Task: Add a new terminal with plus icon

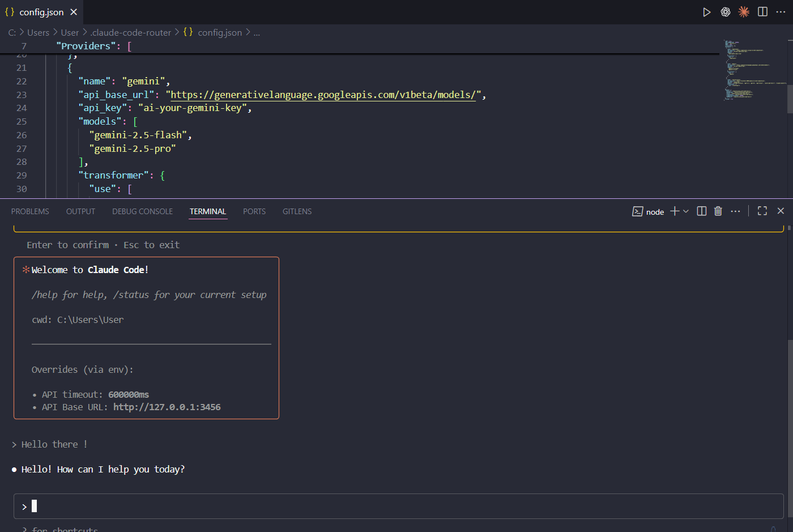Action: [x=674, y=211]
